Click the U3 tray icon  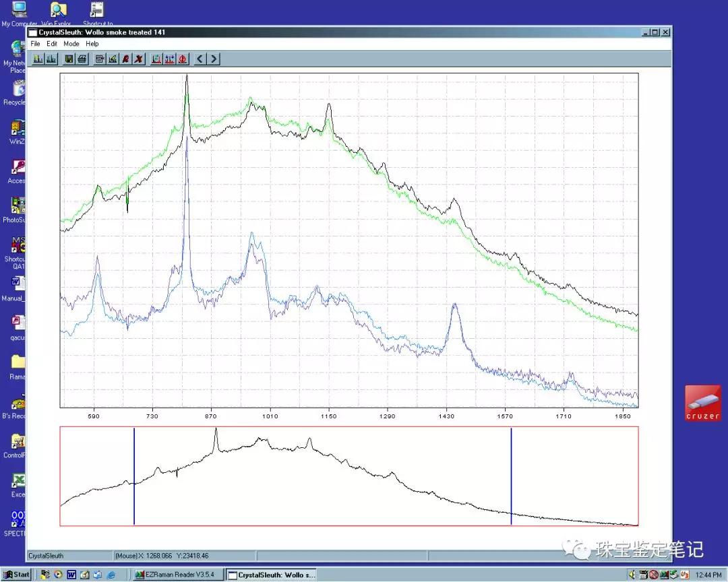tap(684, 575)
